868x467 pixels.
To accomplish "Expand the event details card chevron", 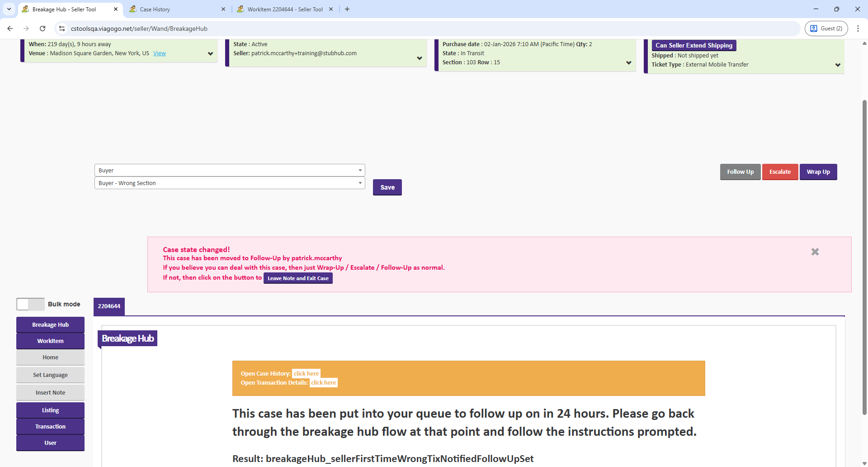I will click(210, 54).
